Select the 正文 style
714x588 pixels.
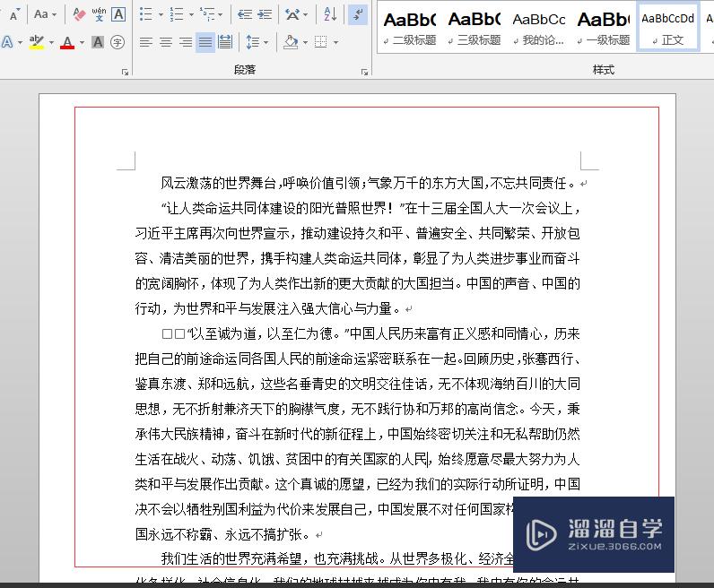(667, 28)
